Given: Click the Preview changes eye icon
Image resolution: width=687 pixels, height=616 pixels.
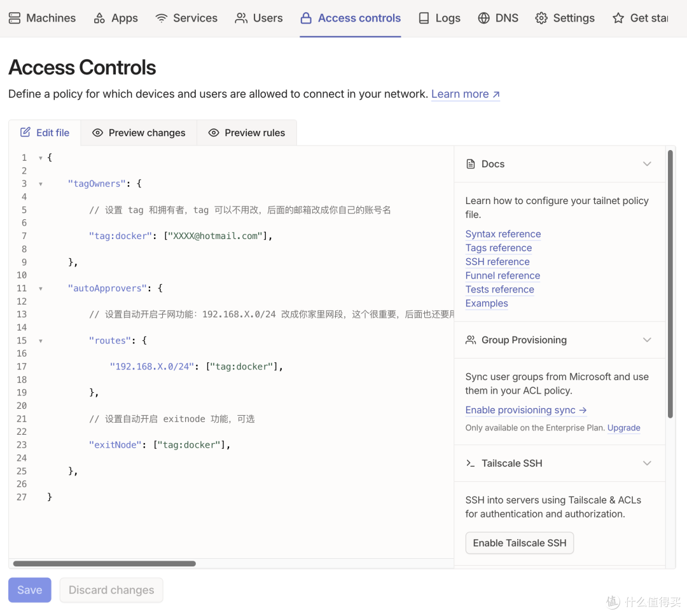Looking at the screenshot, I should (98, 133).
